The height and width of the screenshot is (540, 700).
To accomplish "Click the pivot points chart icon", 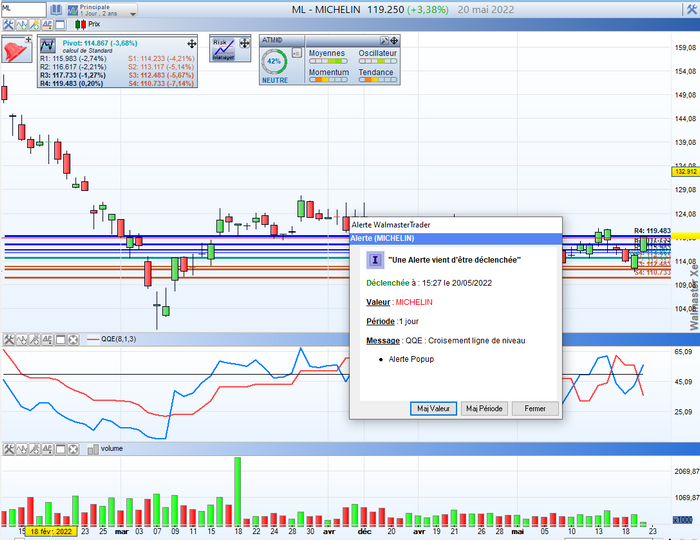I will click(48, 46).
